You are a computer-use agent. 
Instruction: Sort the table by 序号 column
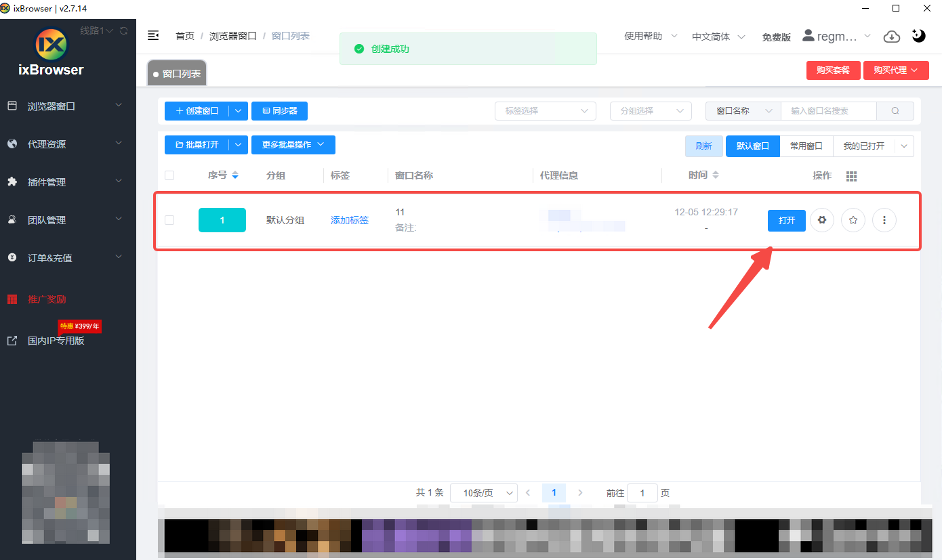pos(235,175)
